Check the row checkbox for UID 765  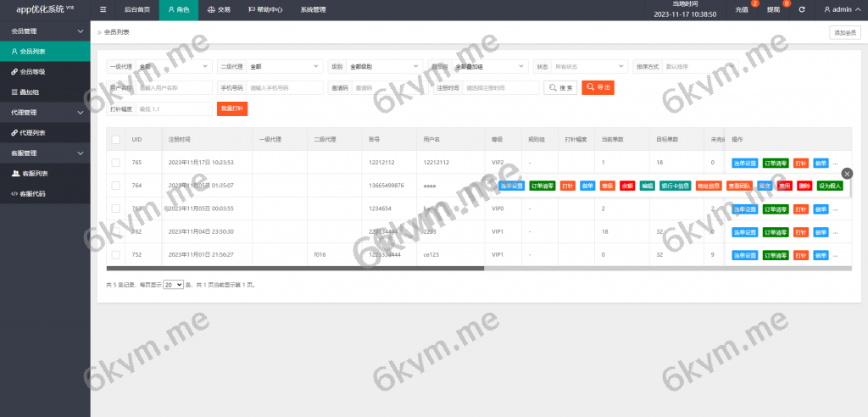coord(116,162)
